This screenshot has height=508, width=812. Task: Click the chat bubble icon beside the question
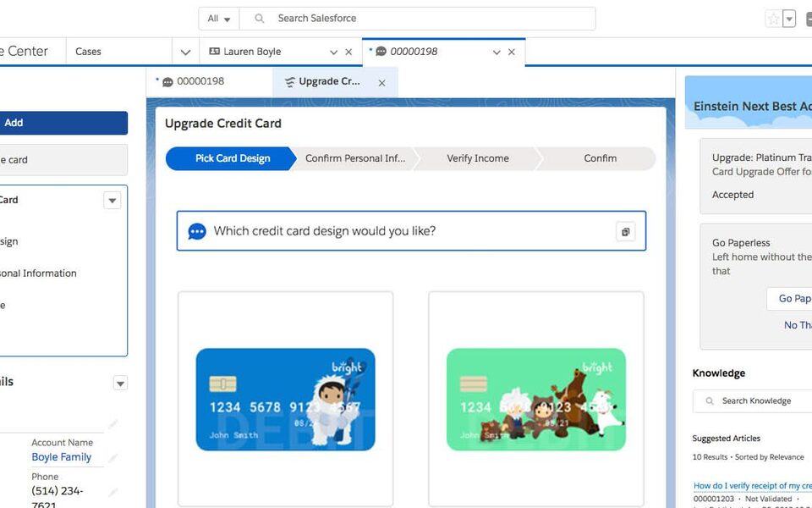coord(197,231)
